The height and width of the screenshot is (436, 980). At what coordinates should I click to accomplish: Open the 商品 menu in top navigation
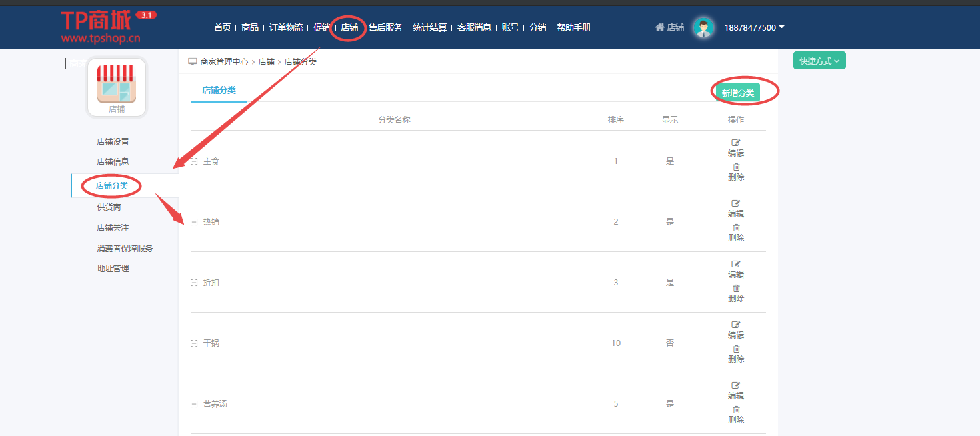pyautogui.click(x=250, y=27)
